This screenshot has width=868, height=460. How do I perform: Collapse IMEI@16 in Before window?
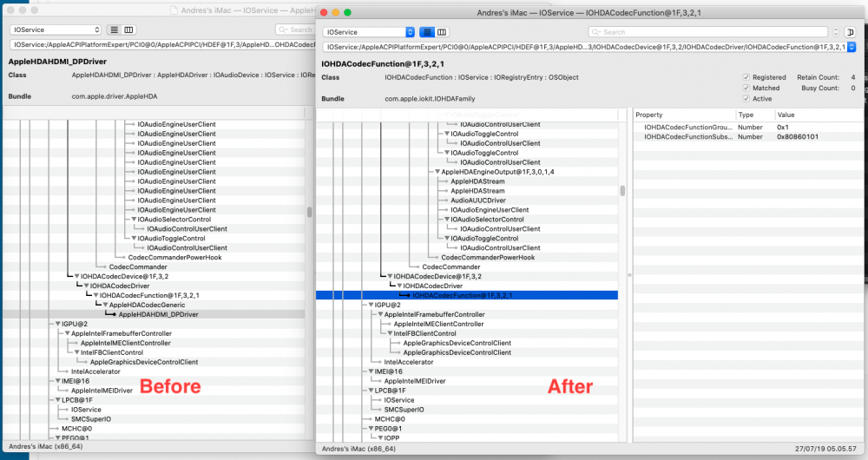click(57, 381)
